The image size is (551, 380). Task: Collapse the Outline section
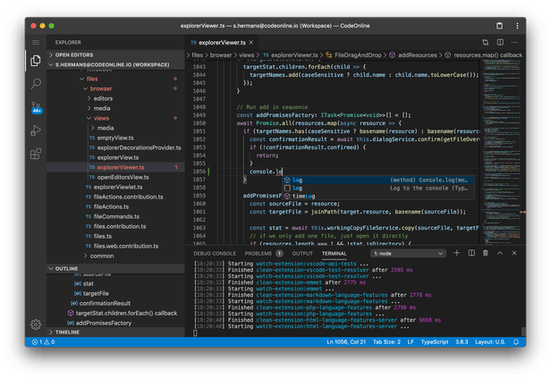coord(116,269)
